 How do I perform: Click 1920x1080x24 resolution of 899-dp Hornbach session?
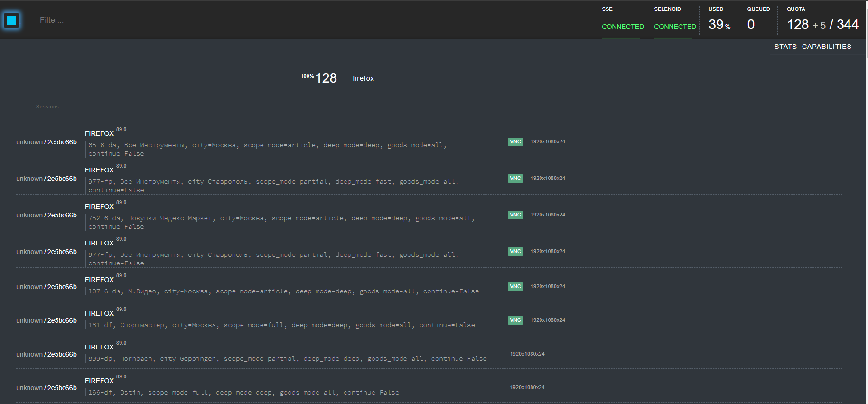527,354
